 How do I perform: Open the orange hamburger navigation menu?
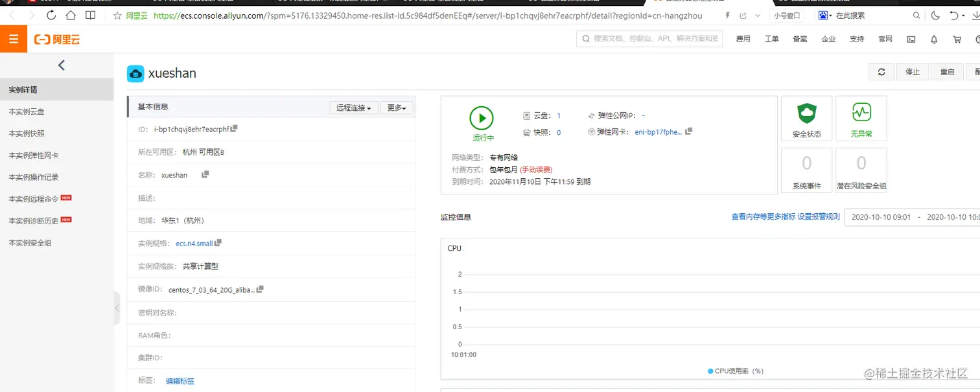[13, 39]
